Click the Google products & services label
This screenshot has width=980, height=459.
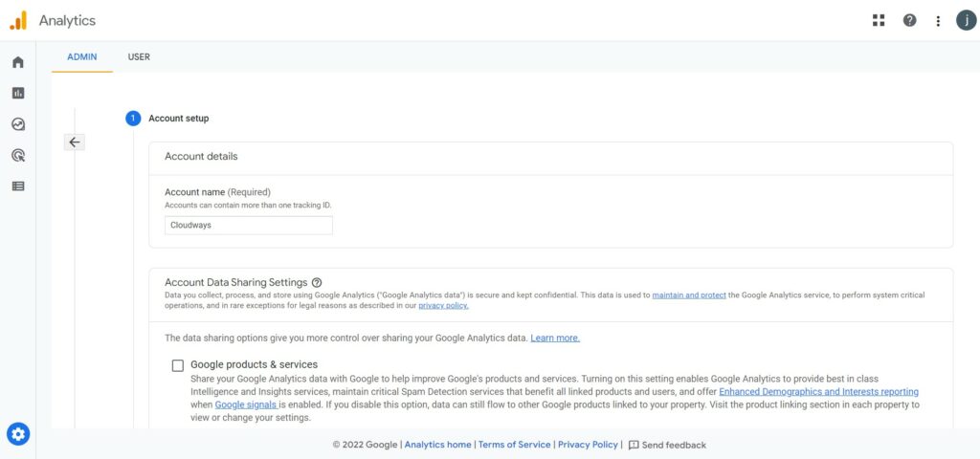click(254, 364)
